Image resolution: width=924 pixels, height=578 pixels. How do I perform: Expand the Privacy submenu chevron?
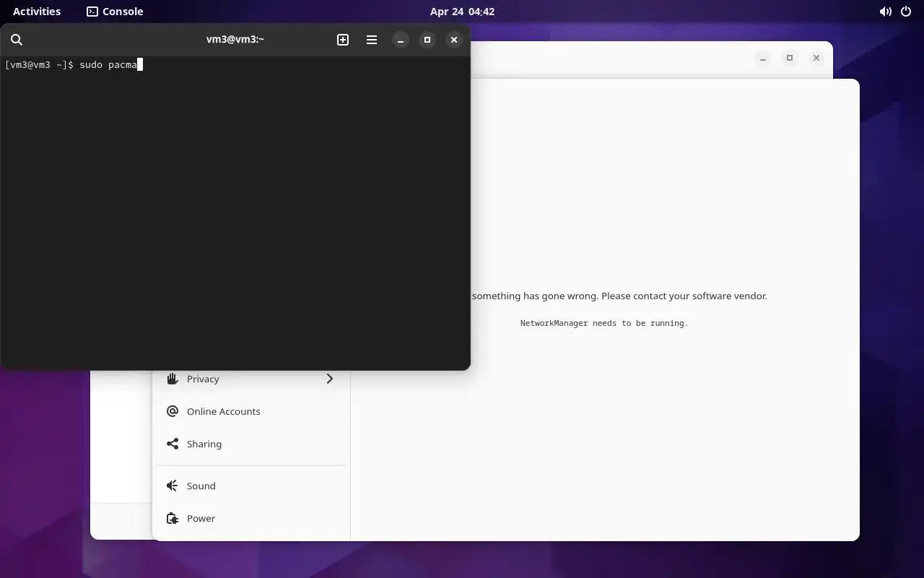pos(330,379)
